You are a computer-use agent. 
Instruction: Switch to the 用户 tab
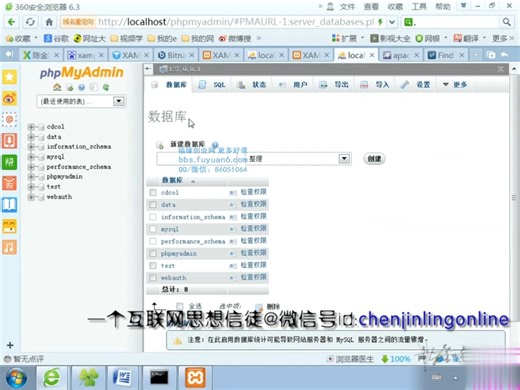pyautogui.click(x=293, y=85)
